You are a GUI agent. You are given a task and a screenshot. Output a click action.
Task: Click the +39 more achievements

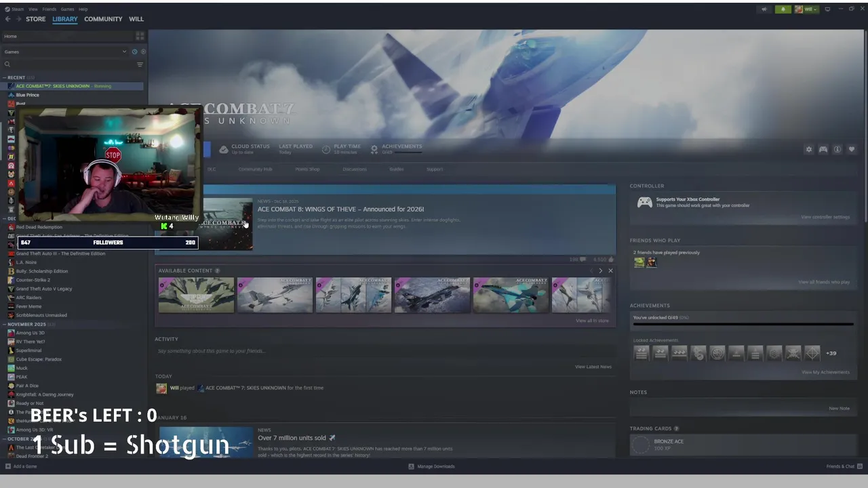[x=831, y=353]
